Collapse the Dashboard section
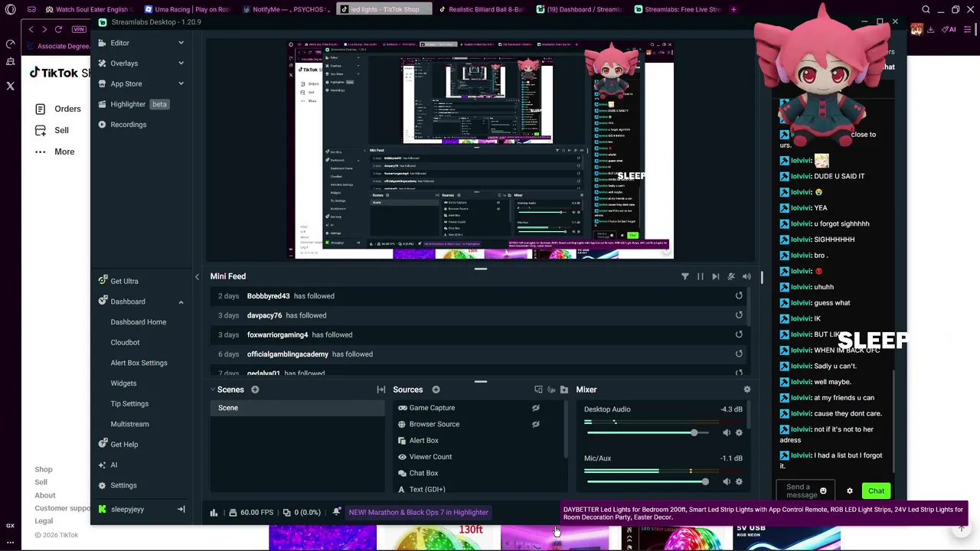This screenshot has width=980, height=551. point(181,302)
